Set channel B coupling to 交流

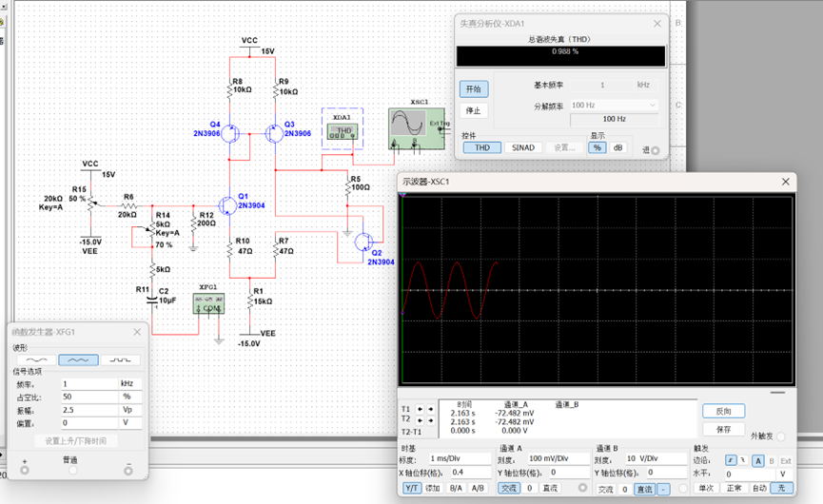[606, 490]
